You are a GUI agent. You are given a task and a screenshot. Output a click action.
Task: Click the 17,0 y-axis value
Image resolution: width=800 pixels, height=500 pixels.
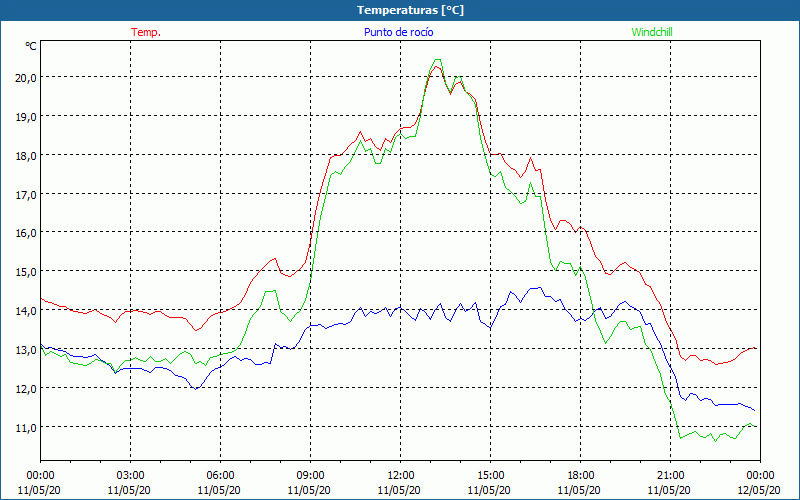pyautogui.click(x=26, y=194)
